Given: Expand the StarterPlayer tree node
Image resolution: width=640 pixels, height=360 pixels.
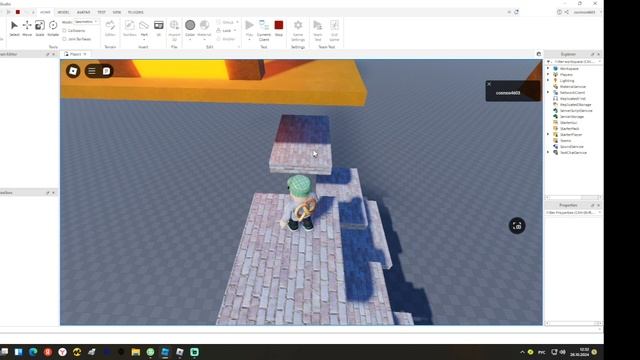Looking at the screenshot, I should (x=548, y=134).
